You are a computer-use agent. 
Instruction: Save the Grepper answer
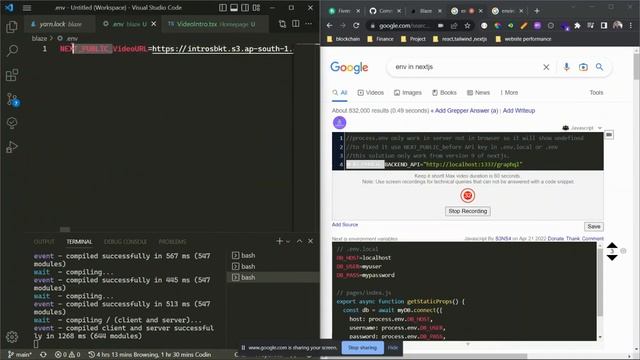pyautogui.click(x=594, y=227)
